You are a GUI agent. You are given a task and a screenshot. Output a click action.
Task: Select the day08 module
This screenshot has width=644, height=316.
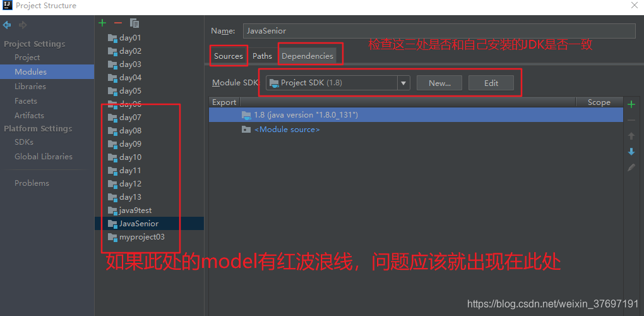point(130,131)
